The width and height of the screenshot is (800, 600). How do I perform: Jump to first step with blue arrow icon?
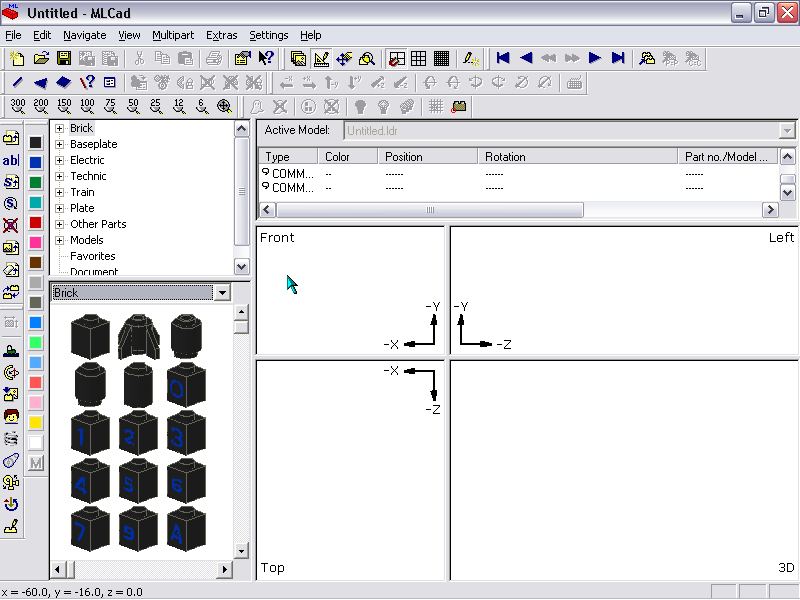[503, 59]
